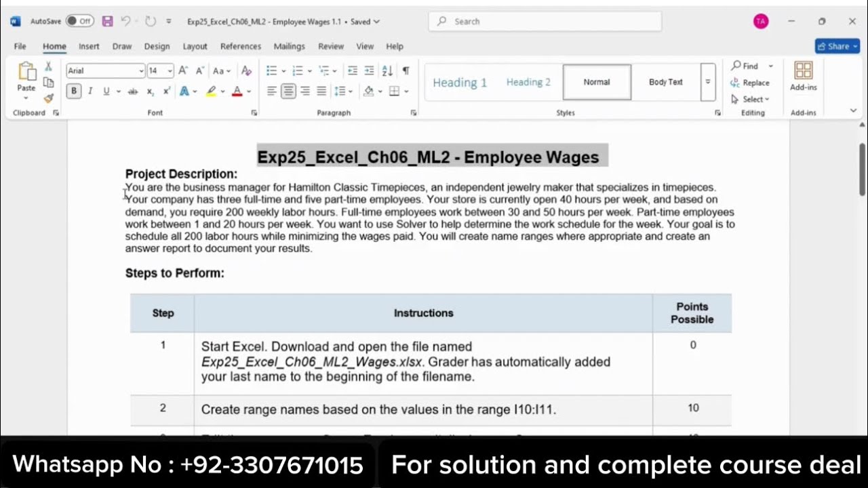Toggle Strikethrough formatting
The width and height of the screenshot is (868, 488).
click(133, 91)
